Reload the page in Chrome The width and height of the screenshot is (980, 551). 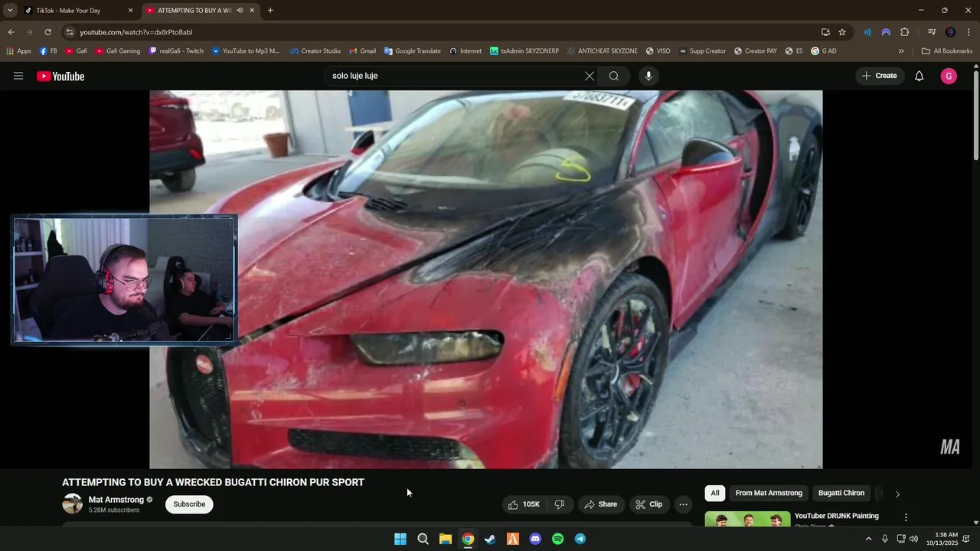coord(47,32)
